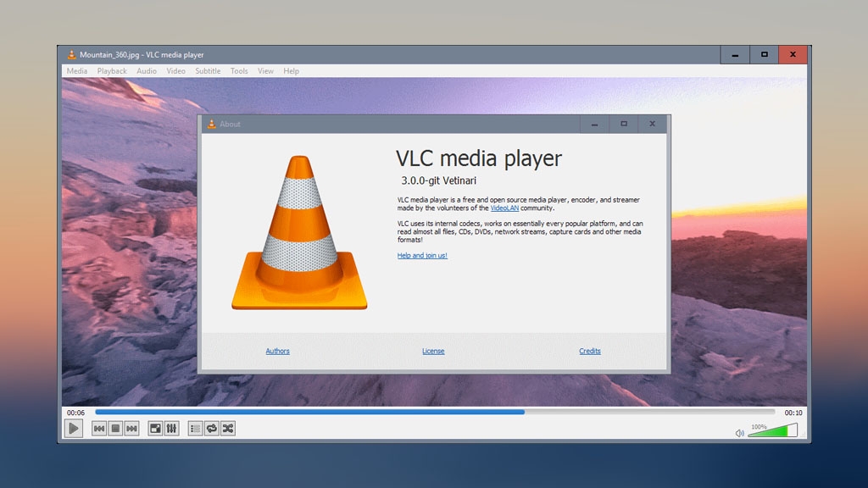Minimize the main VLC window
The image size is (868, 488).
click(x=735, y=55)
